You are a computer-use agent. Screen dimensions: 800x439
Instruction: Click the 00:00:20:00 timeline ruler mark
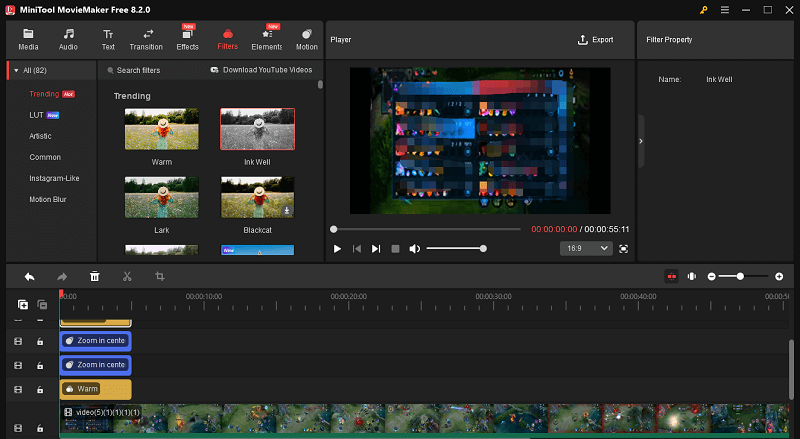pos(348,297)
